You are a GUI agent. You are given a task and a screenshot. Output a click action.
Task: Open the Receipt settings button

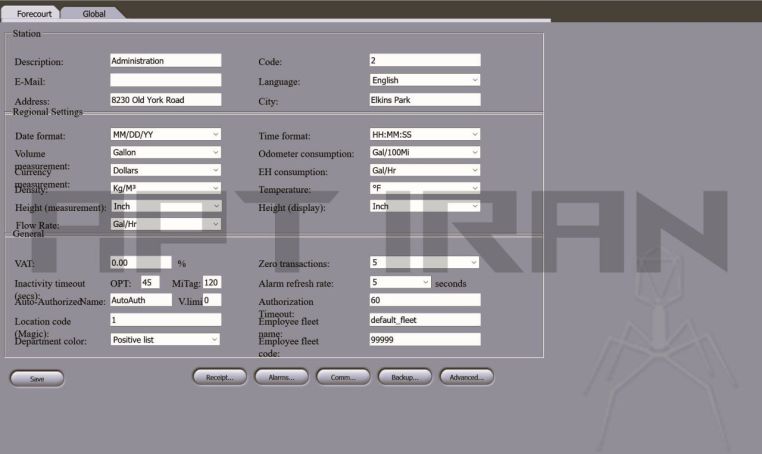219,377
